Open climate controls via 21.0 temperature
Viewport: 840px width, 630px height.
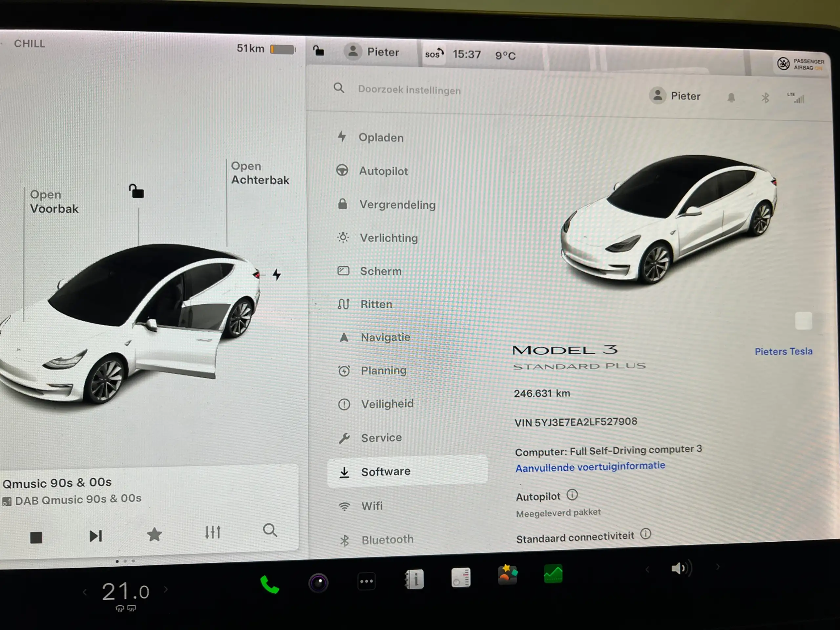pyautogui.click(x=126, y=592)
